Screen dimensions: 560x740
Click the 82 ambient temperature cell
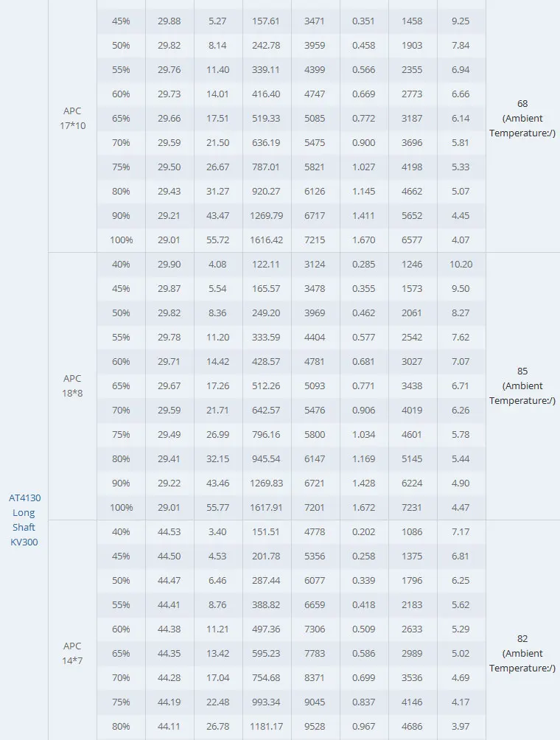click(522, 653)
